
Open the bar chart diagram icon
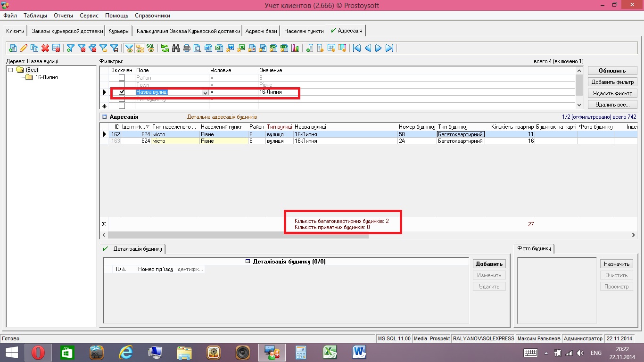coord(296,48)
